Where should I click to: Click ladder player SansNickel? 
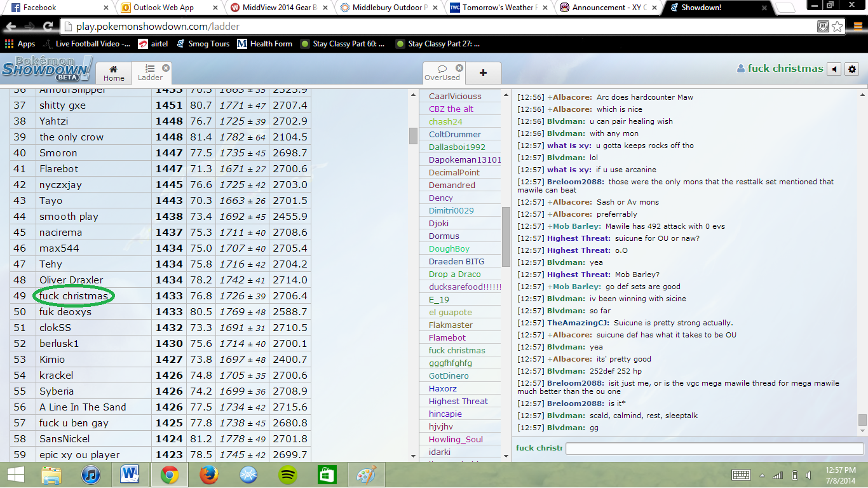point(64,438)
